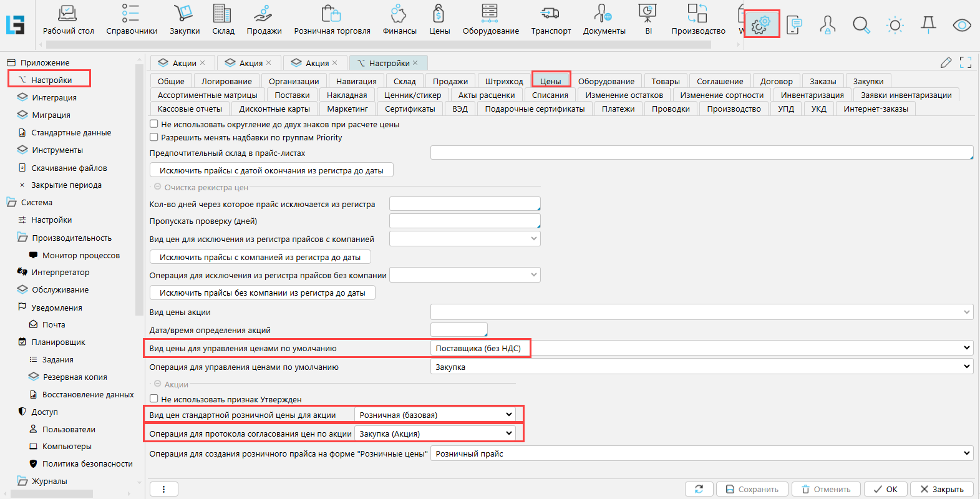Switch to the Штрихкод settings tab
This screenshot has height=499, width=980.
coord(503,81)
